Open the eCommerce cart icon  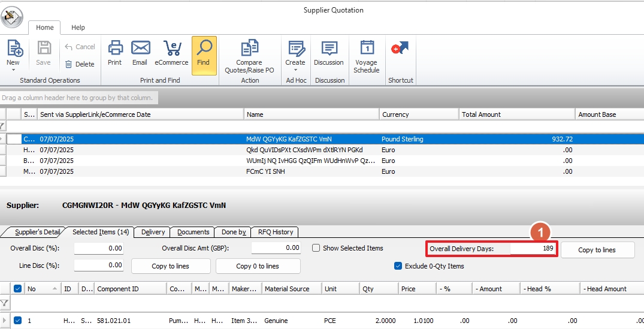click(172, 48)
